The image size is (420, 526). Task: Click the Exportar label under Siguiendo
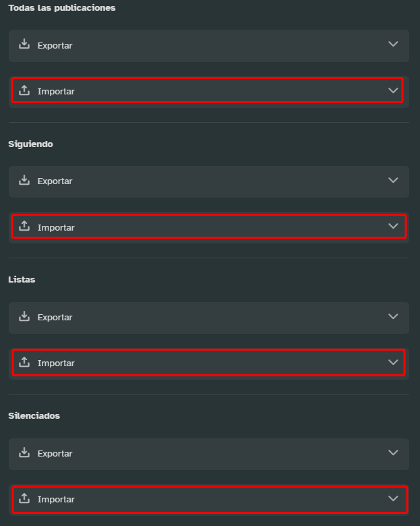(x=55, y=181)
